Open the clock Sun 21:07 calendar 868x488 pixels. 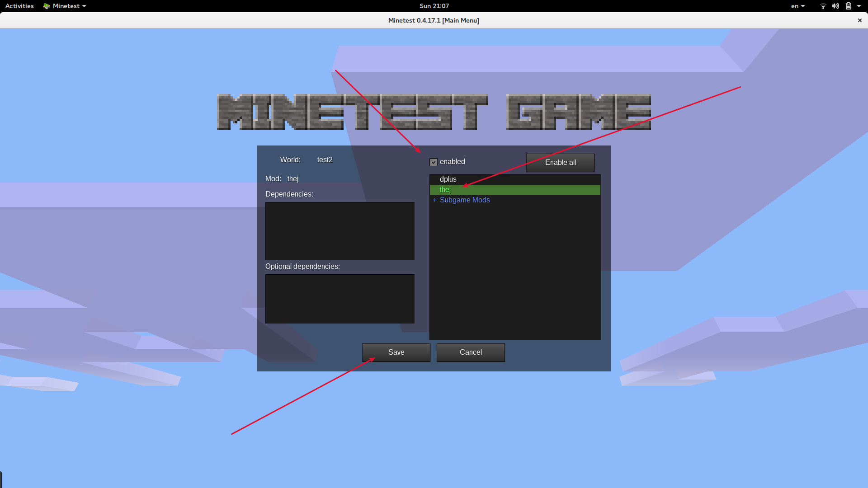434,6
